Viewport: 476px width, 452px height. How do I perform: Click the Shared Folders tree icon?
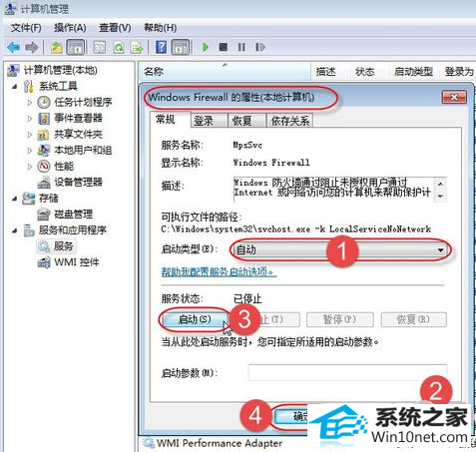[x=44, y=135]
